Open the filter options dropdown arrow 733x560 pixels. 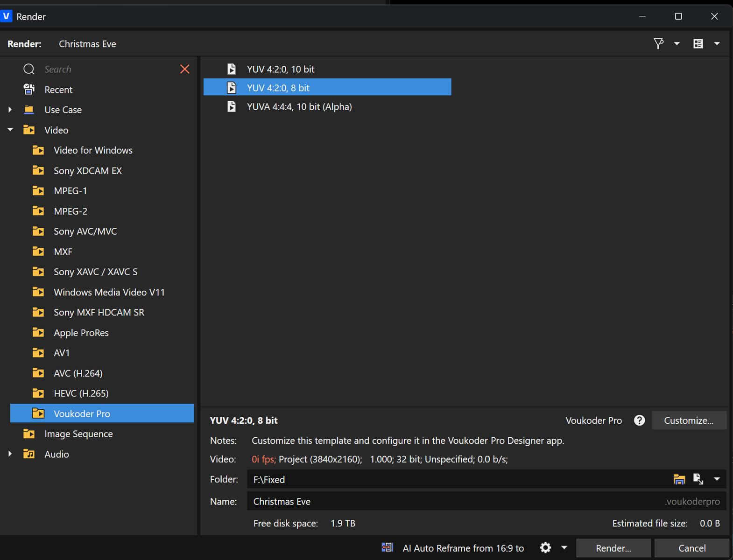tap(677, 44)
